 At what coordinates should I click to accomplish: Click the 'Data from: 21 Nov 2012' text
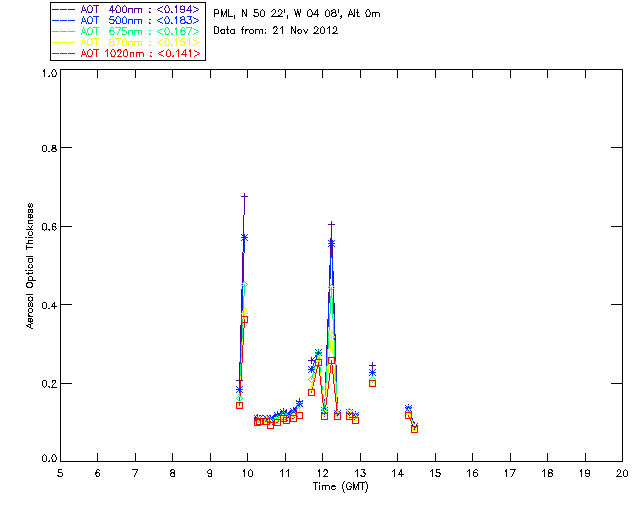point(276,31)
